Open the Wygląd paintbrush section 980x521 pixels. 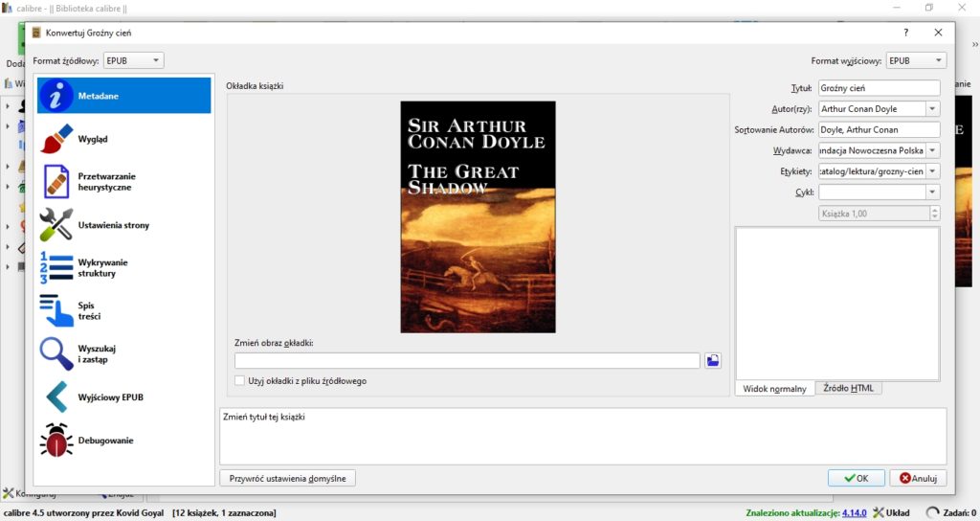click(57, 139)
